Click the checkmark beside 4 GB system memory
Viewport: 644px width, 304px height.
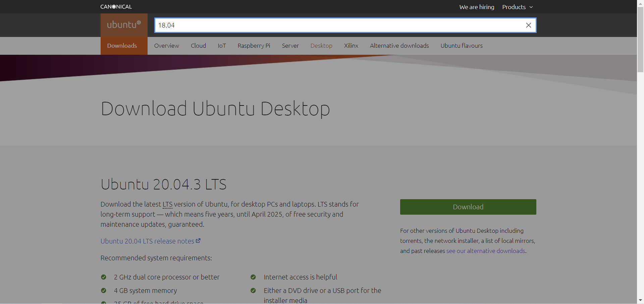[104, 291]
